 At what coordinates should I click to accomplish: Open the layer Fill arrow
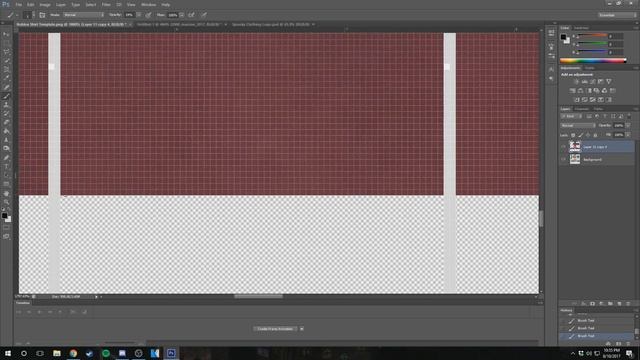[x=628, y=135]
